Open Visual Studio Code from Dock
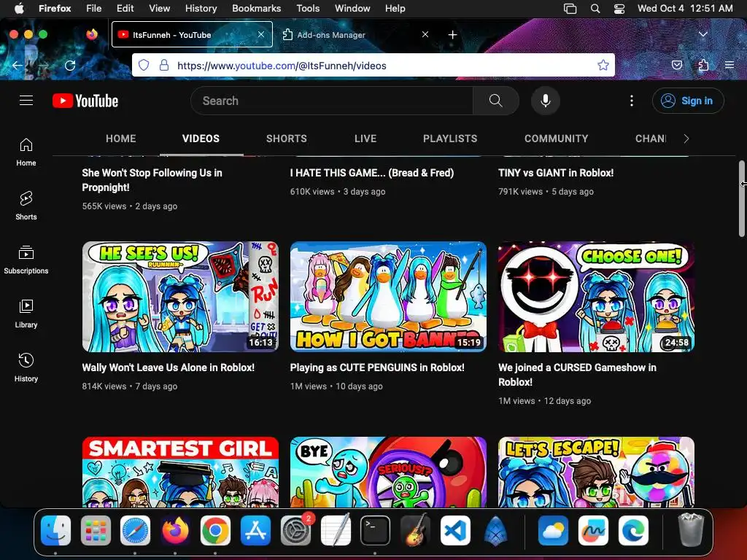 pyautogui.click(x=455, y=531)
